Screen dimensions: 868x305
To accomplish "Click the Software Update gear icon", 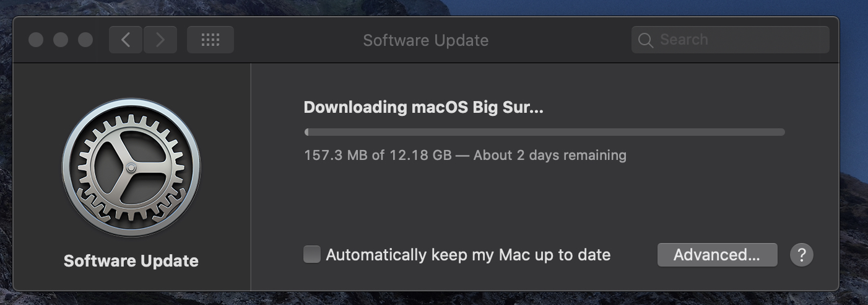I will [131, 168].
